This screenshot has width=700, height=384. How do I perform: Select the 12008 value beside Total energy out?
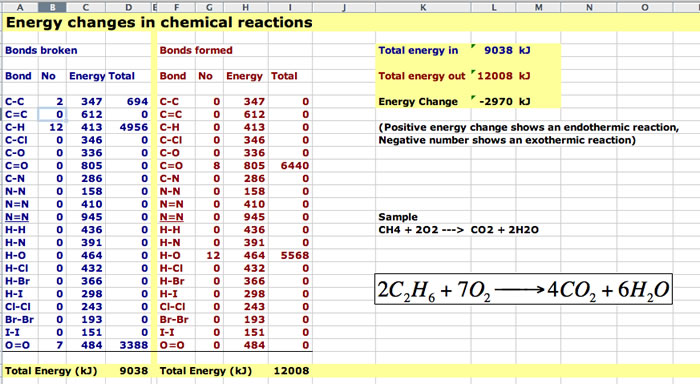[x=495, y=76]
